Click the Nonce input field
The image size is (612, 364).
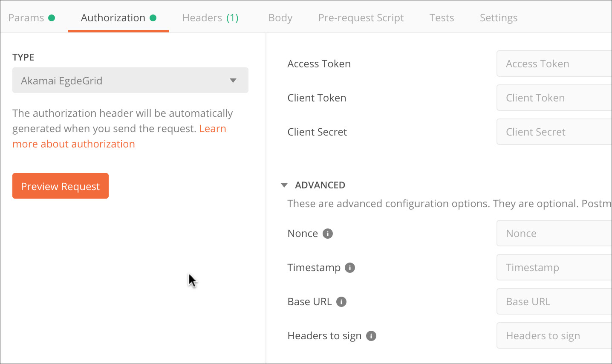click(554, 233)
